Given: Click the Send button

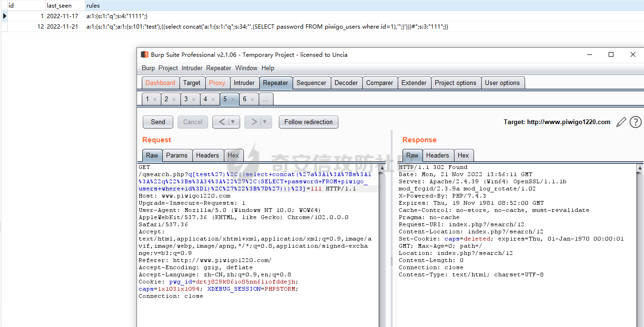Looking at the screenshot, I should coord(158,122).
